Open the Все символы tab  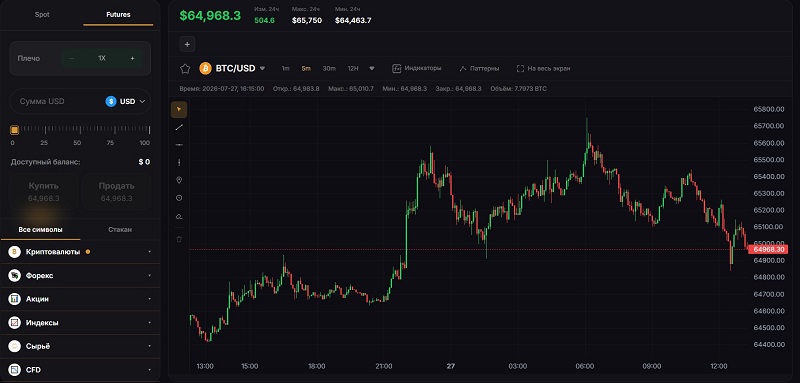click(40, 229)
